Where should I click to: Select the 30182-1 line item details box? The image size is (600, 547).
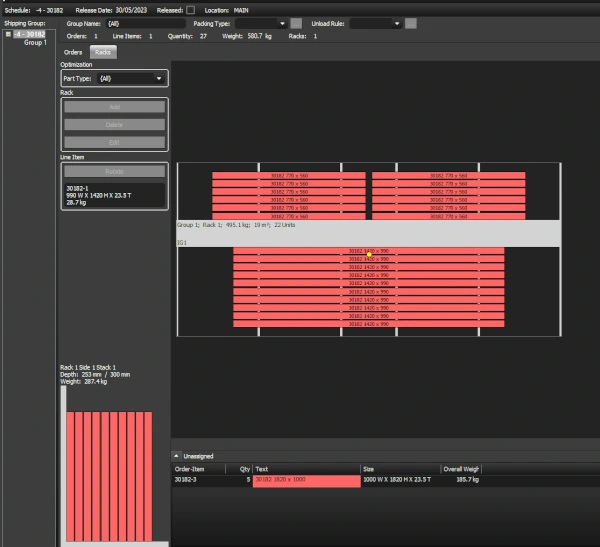pyautogui.click(x=114, y=195)
